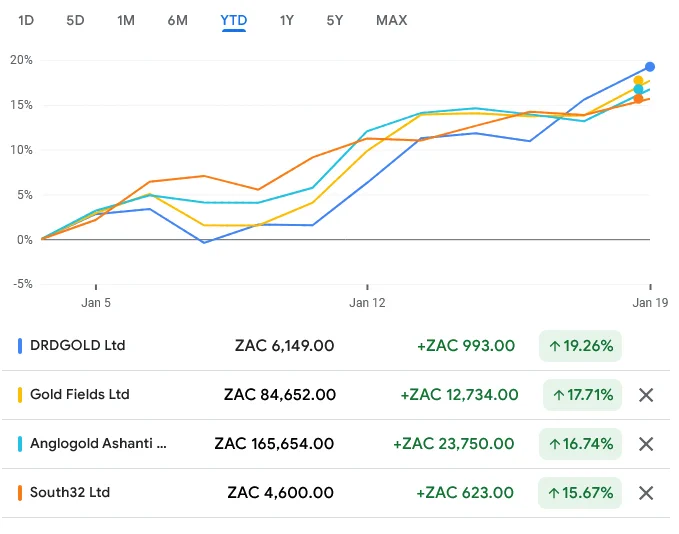Click the Jan 12 axis label
The image size is (679, 534).
tap(367, 302)
